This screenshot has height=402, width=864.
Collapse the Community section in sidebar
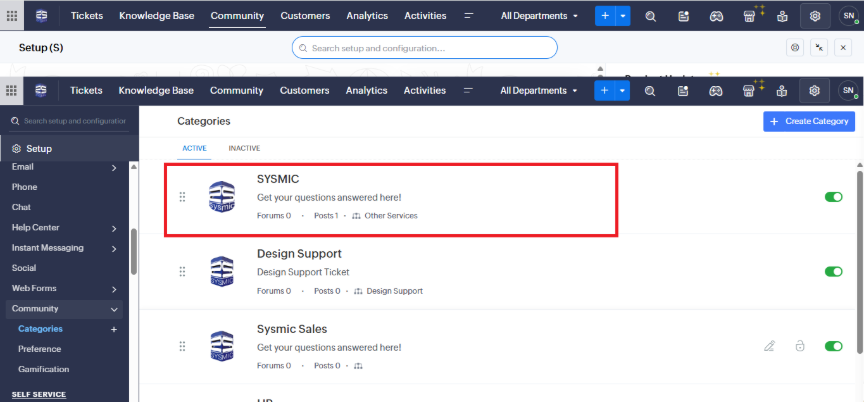click(114, 309)
